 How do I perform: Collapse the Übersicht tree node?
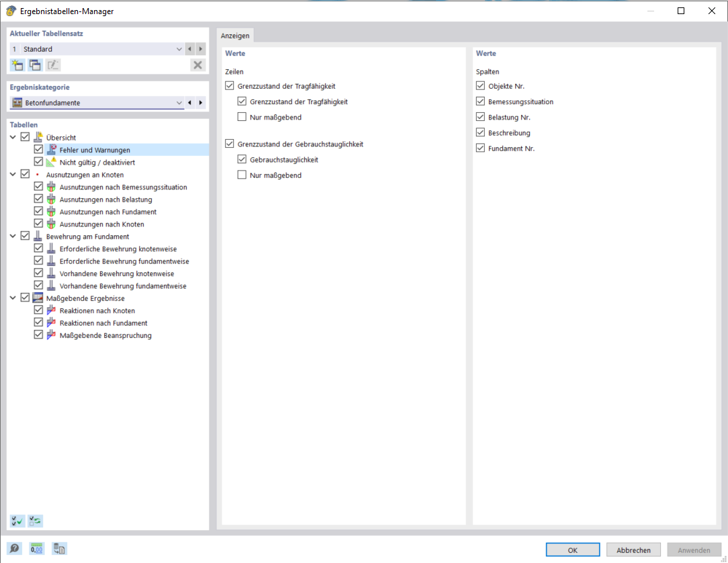[13, 137]
